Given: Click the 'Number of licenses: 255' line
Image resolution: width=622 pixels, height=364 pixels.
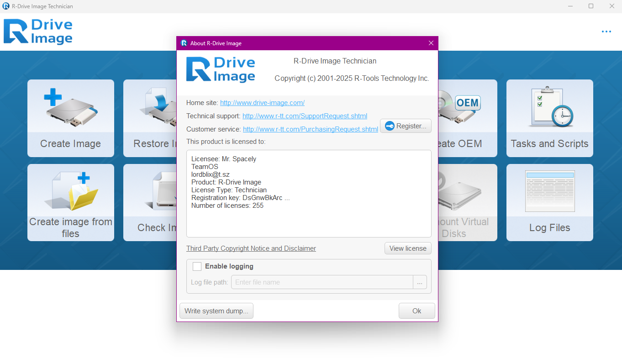Looking at the screenshot, I should point(227,206).
